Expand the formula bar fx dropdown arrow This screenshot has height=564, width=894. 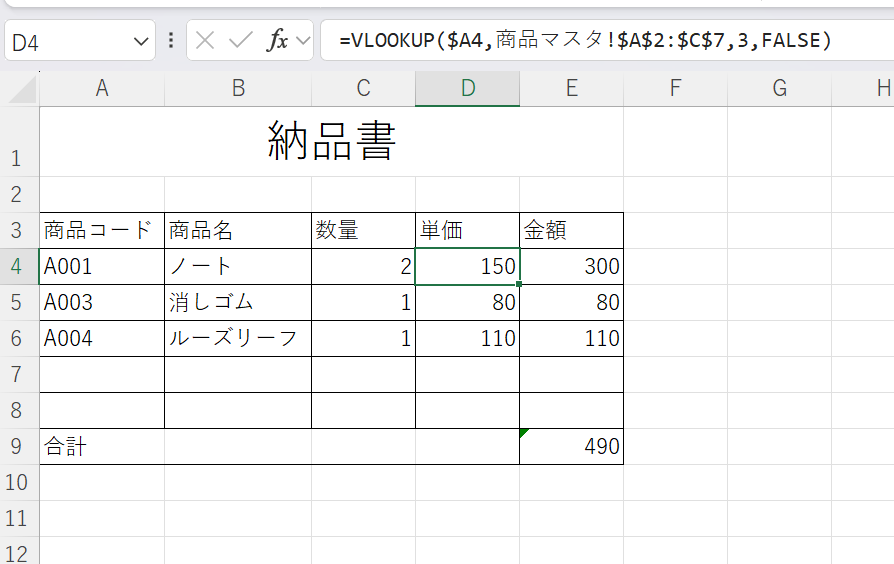(x=303, y=41)
